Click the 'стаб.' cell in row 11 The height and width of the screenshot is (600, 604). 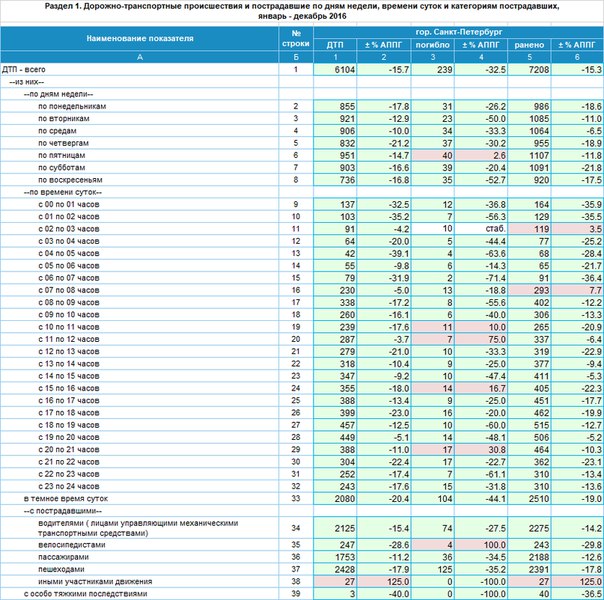coord(481,229)
